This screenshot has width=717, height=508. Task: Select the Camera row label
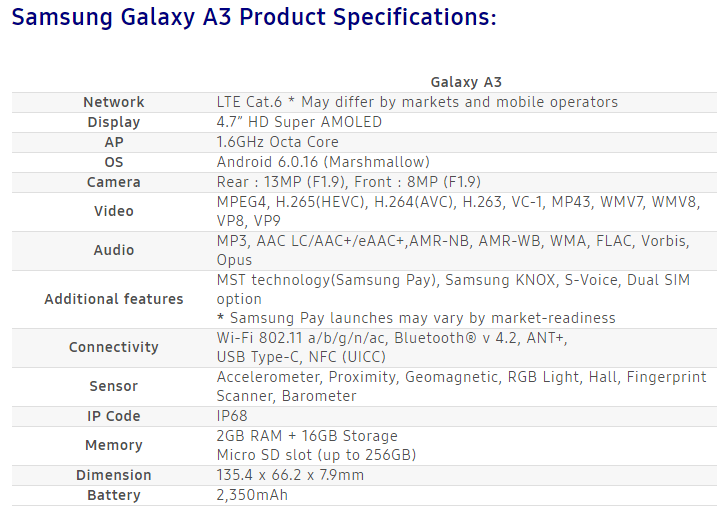click(114, 182)
